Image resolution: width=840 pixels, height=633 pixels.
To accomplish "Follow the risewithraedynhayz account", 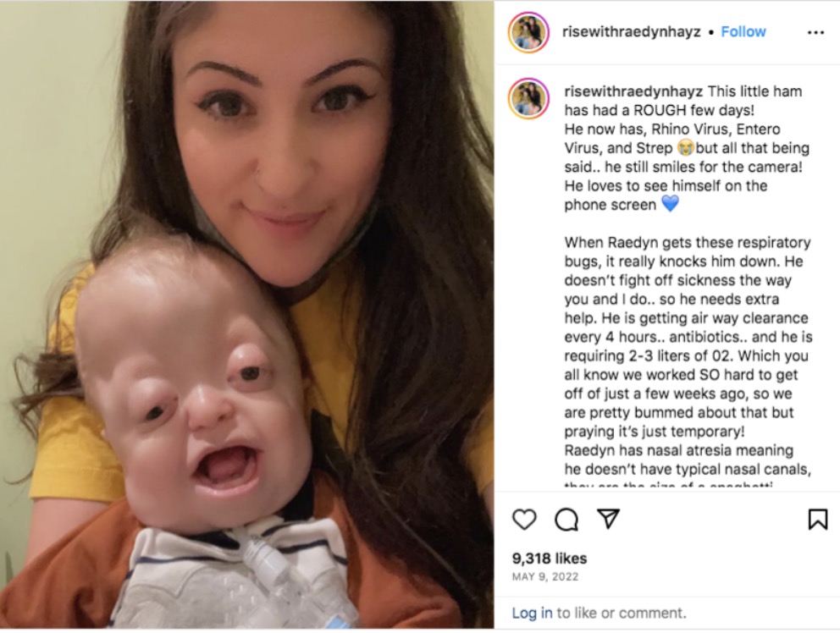I will [743, 31].
